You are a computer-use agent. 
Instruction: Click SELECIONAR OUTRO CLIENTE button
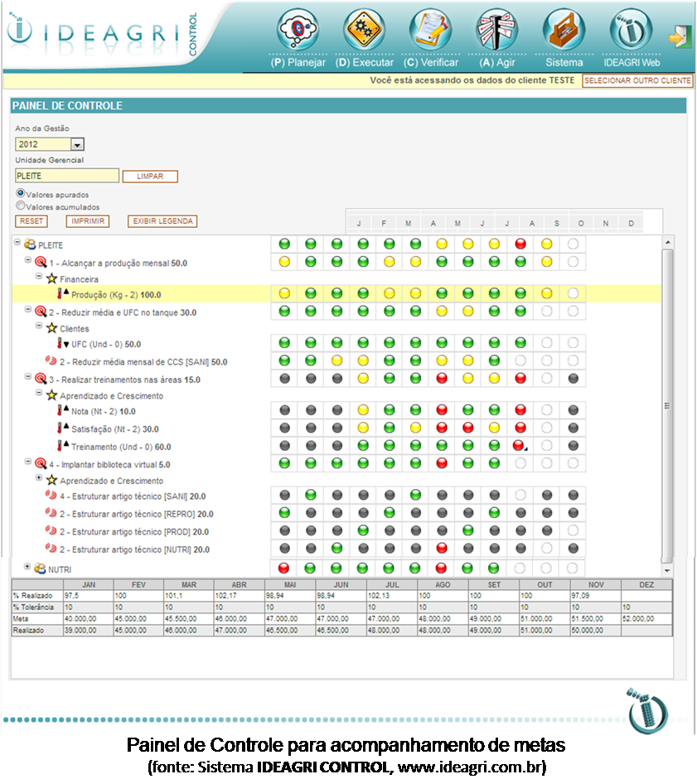click(x=637, y=80)
